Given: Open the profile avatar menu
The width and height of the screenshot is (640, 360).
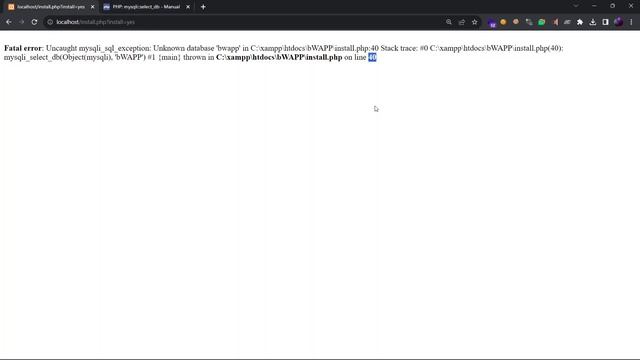Looking at the screenshot, I should 618,22.
